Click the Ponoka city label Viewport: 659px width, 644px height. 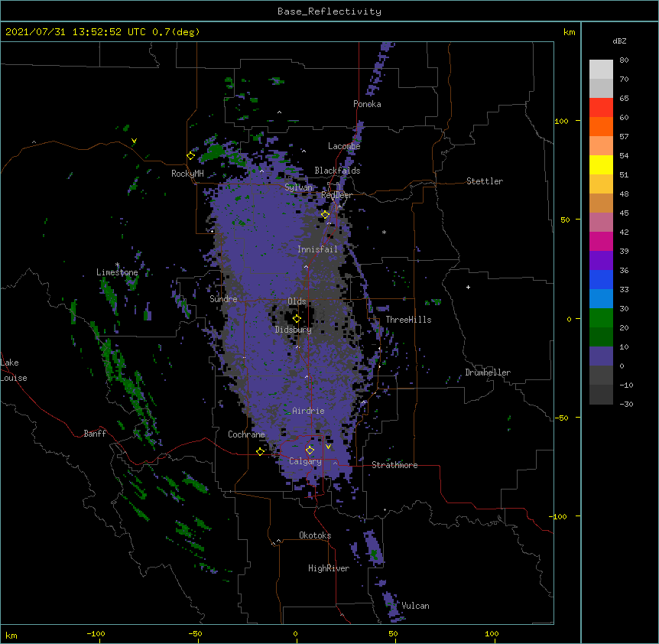pyautogui.click(x=367, y=104)
